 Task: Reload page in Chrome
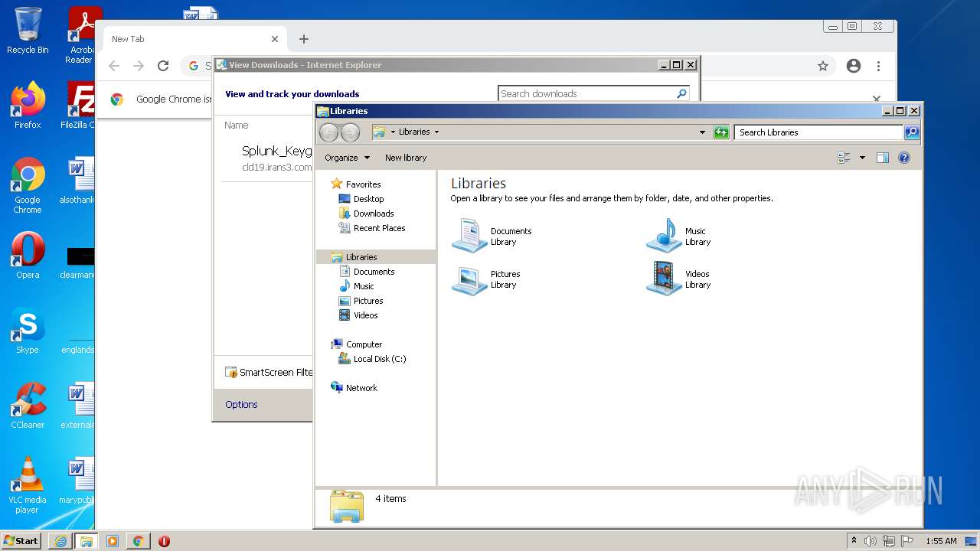click(163, 67)
